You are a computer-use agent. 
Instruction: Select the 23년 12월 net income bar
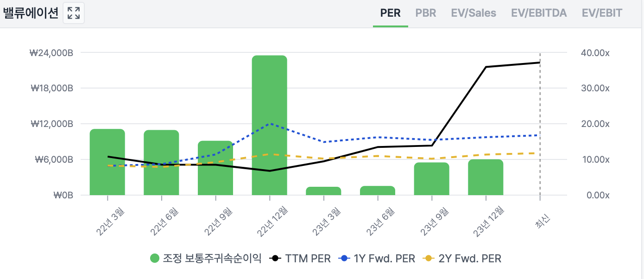pyautogui.click(x=486, y=178)
